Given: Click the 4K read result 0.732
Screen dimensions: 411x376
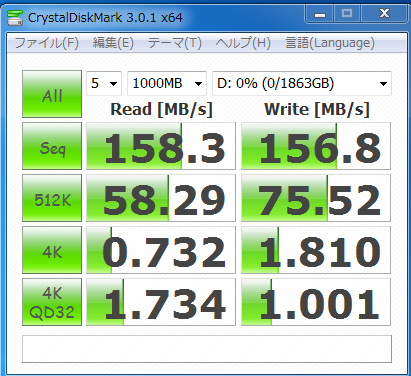Looking at the screenshot, I should pyautogui.click(x=161, y=250).
